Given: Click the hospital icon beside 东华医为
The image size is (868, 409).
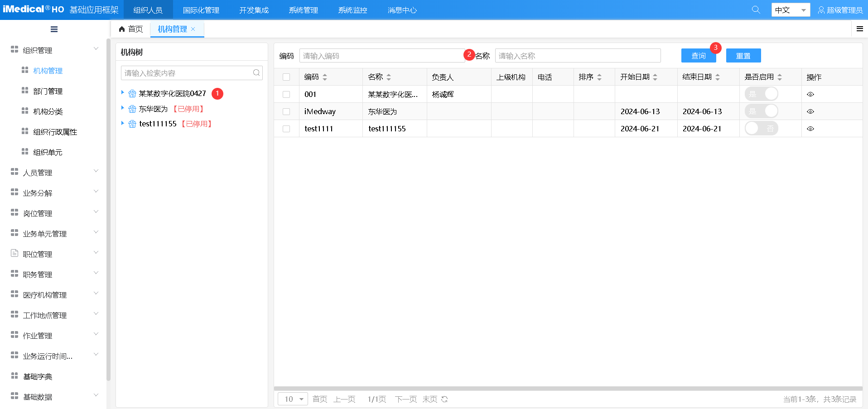Looking at the screenshot, I should pos(131,109).
